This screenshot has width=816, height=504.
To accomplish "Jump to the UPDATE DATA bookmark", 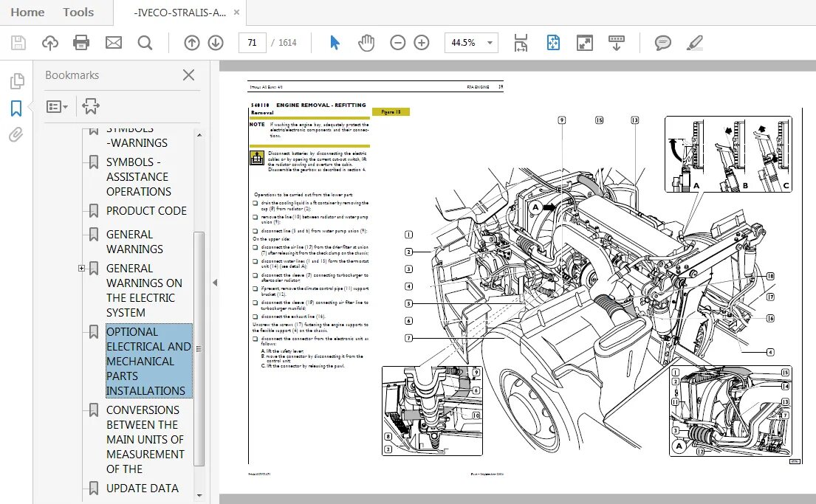I will [x=142, y=489].
